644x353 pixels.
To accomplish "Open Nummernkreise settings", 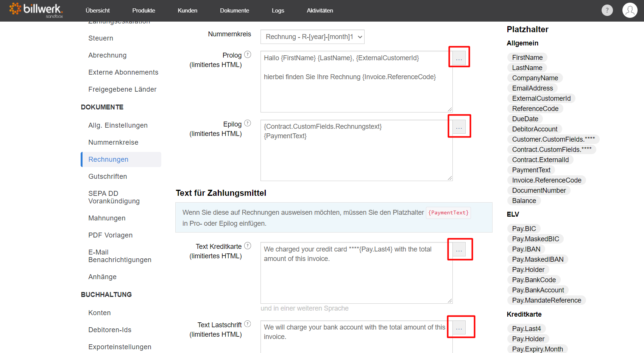I will click(x=113, y=142).
